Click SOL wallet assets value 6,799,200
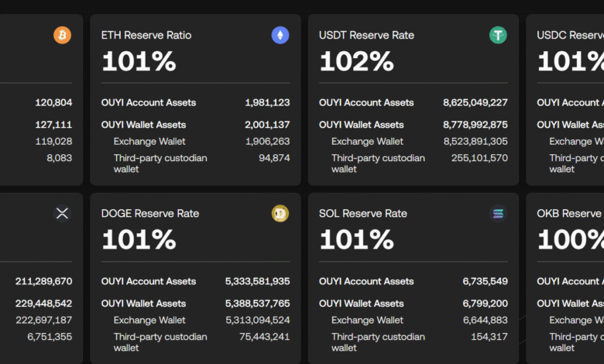 point(485,303)
